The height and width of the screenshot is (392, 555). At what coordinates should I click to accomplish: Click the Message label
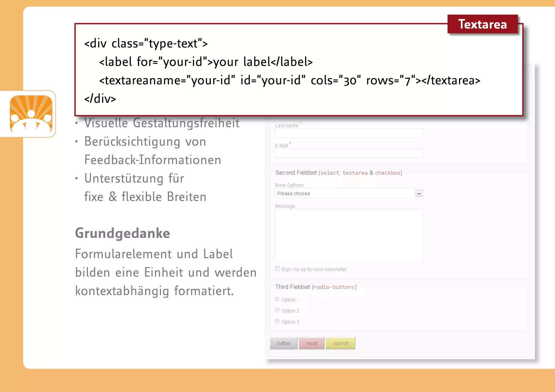285,206
